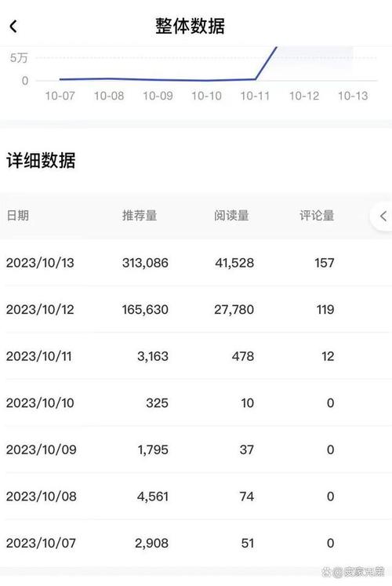
Task: Click the 165,630 recommendation value
Action: 145,309
